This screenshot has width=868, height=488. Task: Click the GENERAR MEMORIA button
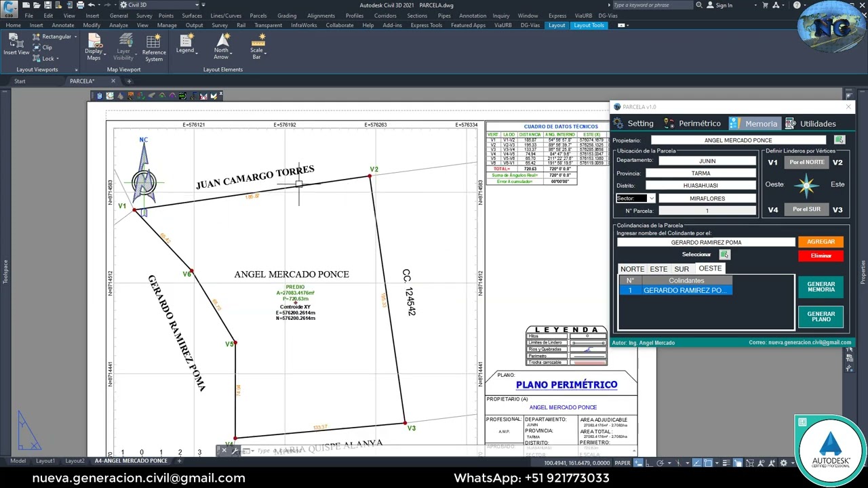click(x=821, y=287)
